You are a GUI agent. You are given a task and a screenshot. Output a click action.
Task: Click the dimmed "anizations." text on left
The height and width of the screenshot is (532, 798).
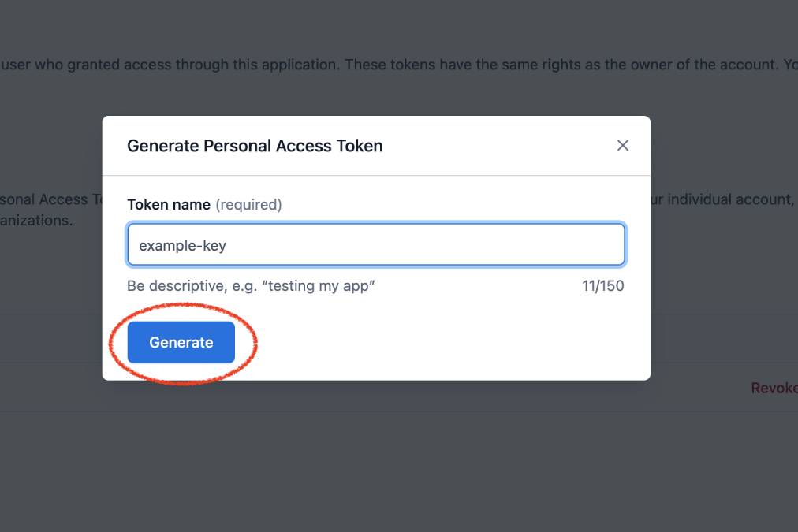[36, 220]
